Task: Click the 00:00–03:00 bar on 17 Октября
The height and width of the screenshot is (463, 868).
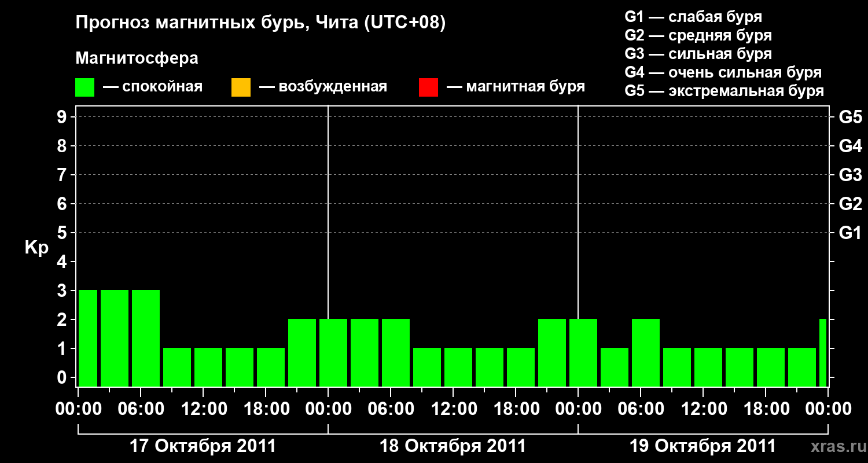Action: point(88,338)
